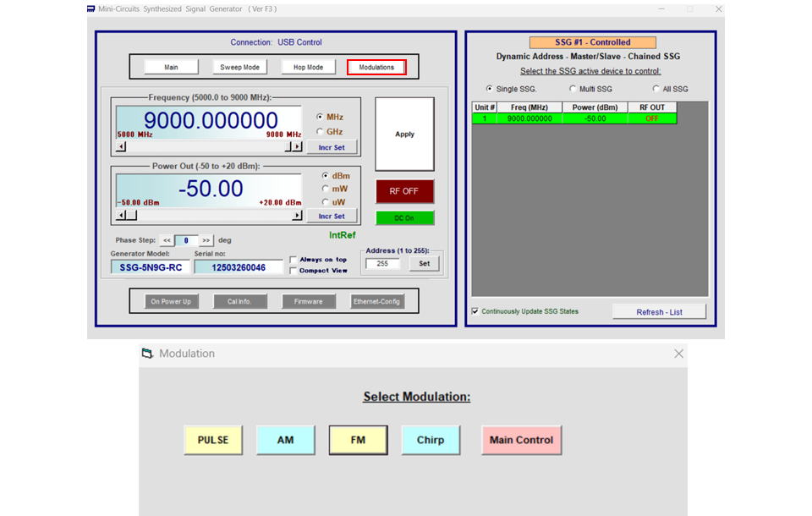Close the Modulation dialog
This screenshot has height=516, width=812.
pos(679,354)
